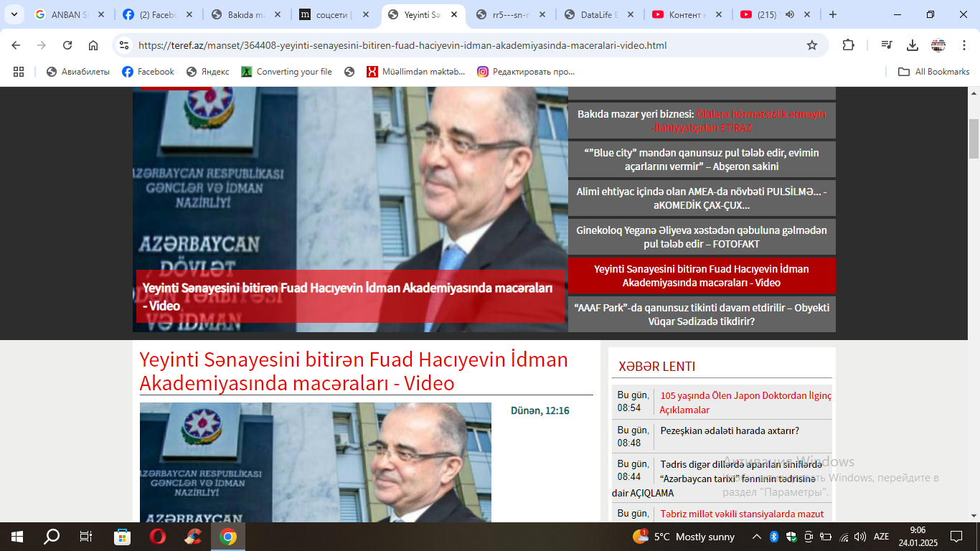Mute the audio-playing YouTube (215) tab
This screenshot has width=980, height=551.
point(790,14)
